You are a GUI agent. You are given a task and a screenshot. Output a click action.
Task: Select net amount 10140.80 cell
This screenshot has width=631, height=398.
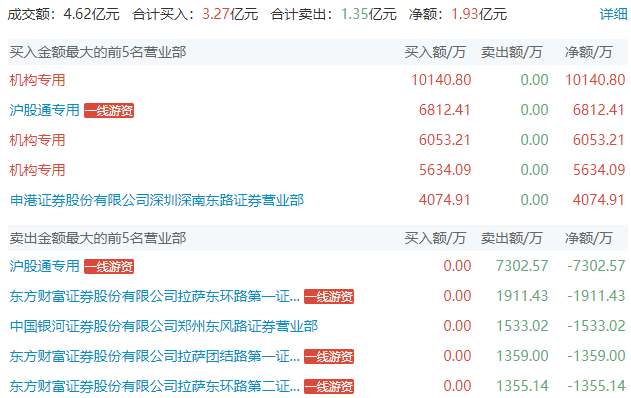595,80
